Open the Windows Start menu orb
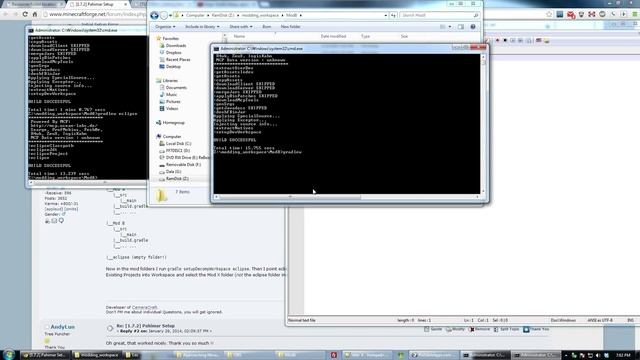The height and width of the screenshot is (360, 640). 9,355
